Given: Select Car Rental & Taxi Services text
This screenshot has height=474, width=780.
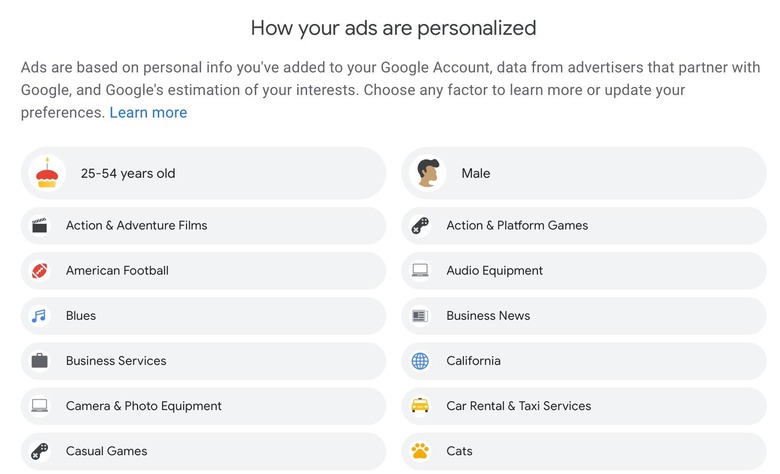Looking at the screenshot, I should click(519, 406).
